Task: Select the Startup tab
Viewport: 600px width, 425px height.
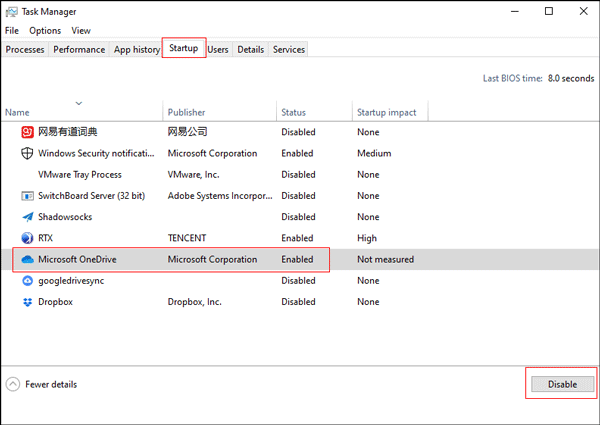Action: coord(184,48)
